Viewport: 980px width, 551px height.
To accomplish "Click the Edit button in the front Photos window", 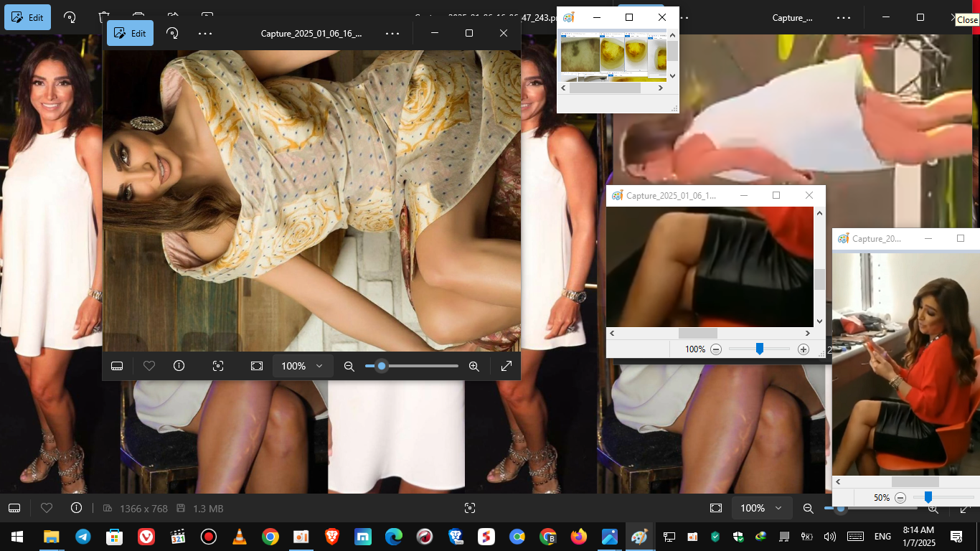I will pyautogui.click(x=130, y=33).
